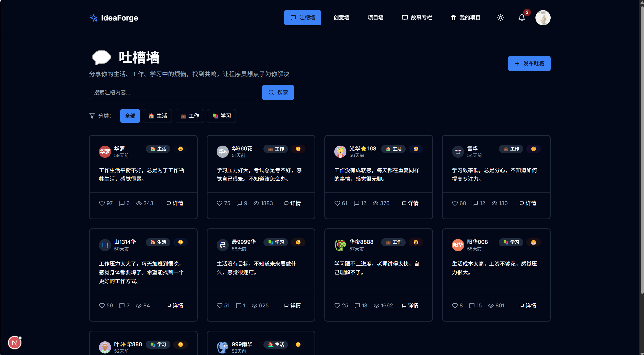644x355 pixels.
Task: Like 雪华's post showing 60 likes
Action: pyautogui.click(x=455, y=203)
